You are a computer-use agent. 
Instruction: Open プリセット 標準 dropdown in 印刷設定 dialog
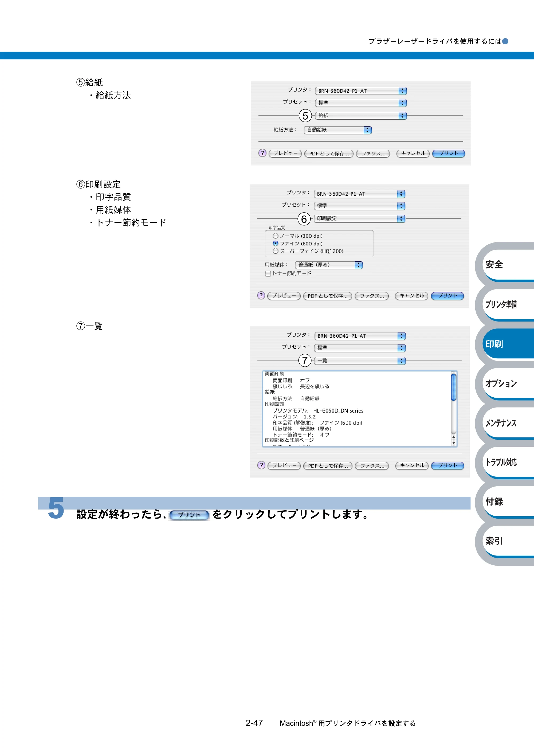point(359,206)
